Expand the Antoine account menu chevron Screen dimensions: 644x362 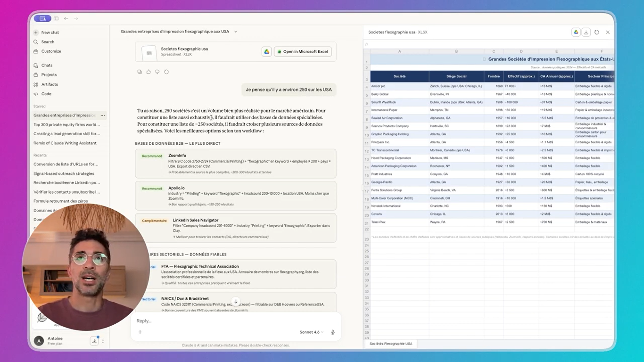click(x=103, y=341)
